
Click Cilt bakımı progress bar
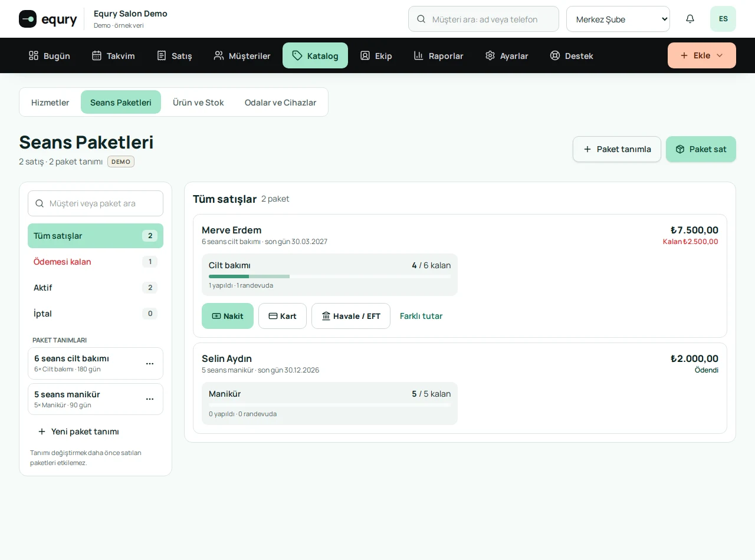coord(330,276)
